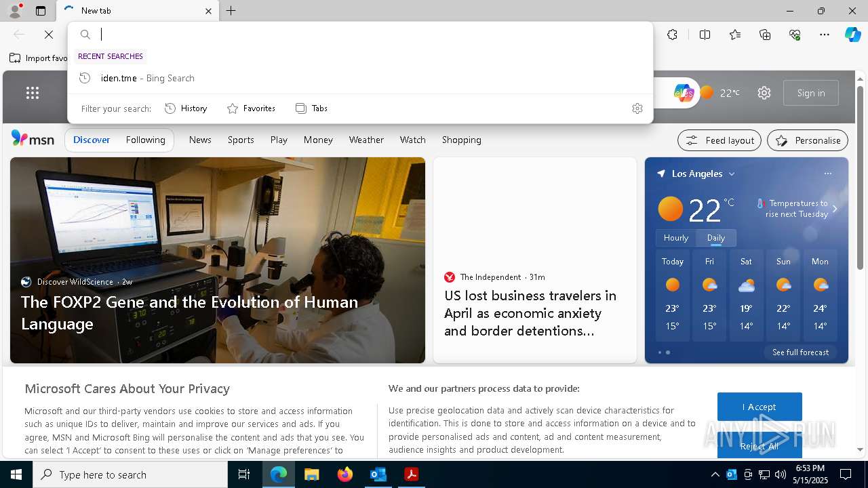Go to the MSN logo home
Image resolution: width=868 pixels, height=488 pixels.
[x=33, y=139]
